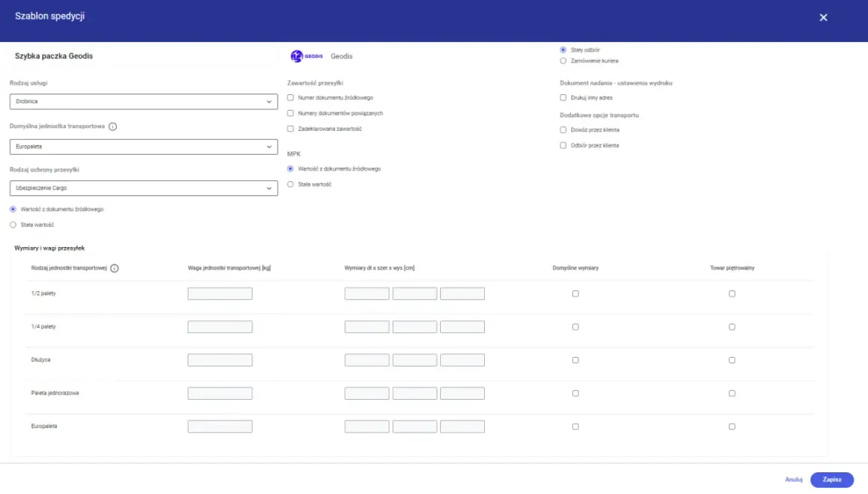
Task: Check Towar piętrowalny for Dłużyca
Action: coord(732,360)
